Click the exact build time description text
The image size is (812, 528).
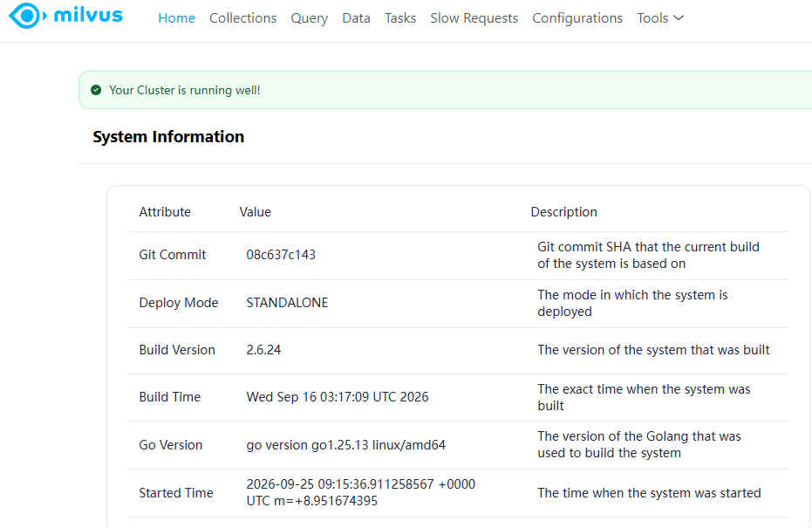click(644, 397)
